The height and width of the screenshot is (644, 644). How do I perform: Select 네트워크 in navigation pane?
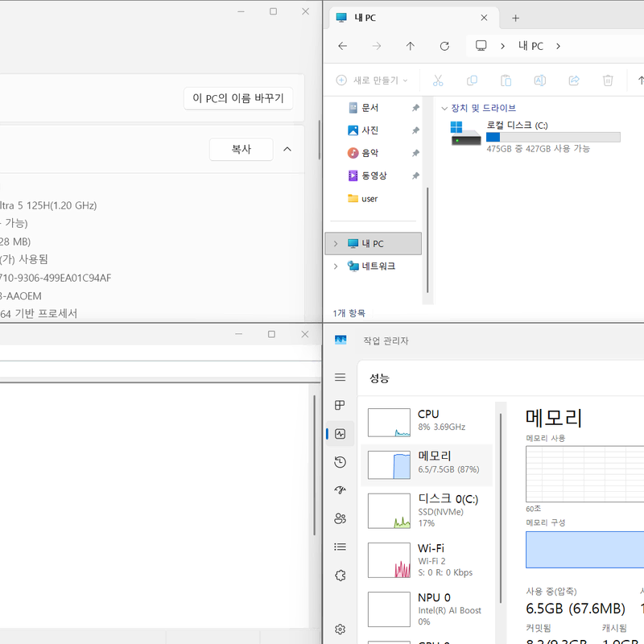[x=373, y=266]
